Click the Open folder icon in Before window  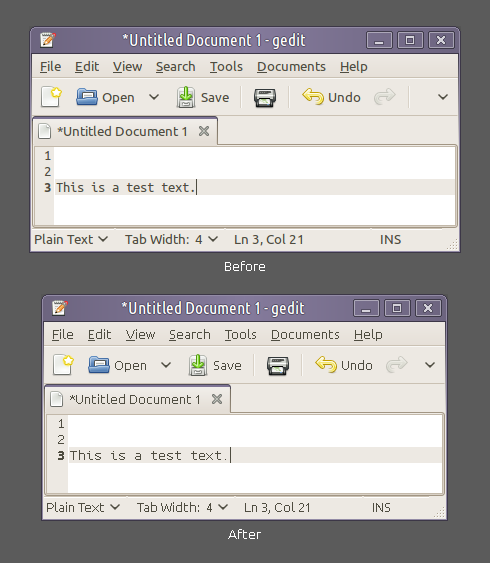point(87,97)
